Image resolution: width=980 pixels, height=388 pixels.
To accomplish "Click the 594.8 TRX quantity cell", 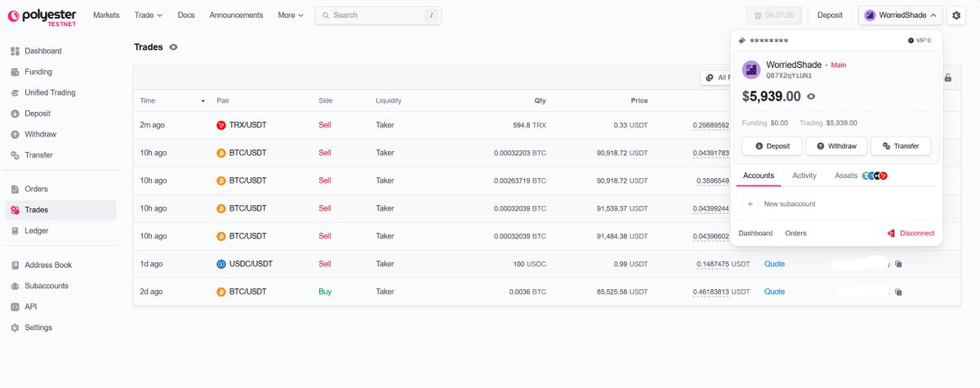I will click(529, 125).
